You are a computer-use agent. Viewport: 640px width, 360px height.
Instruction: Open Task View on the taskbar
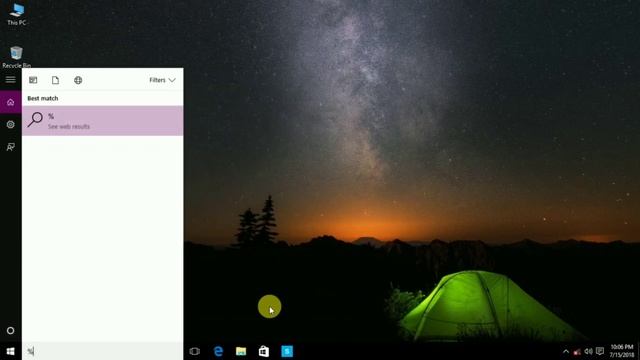click(x=195, y=351)
